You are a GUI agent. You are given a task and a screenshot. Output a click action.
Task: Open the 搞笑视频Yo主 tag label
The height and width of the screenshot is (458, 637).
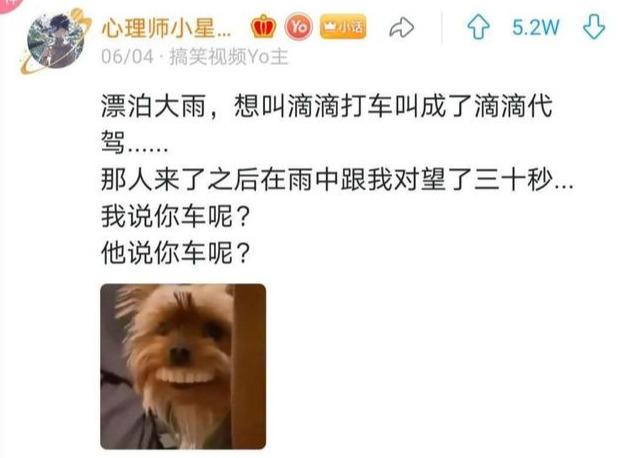pos(228,56)
